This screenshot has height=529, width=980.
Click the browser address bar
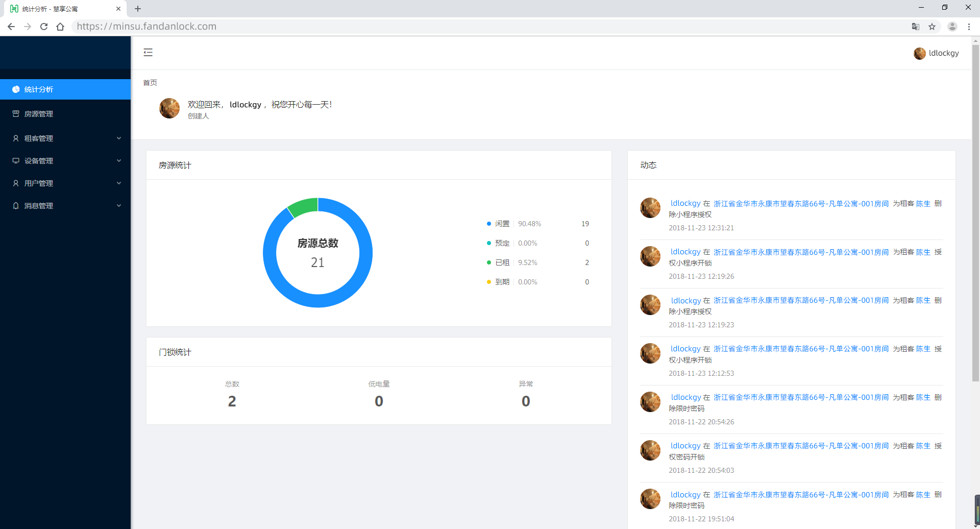459,27
